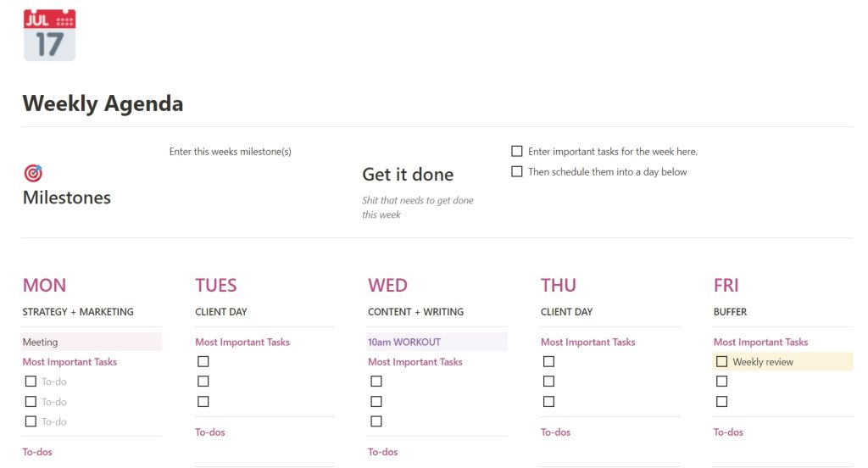Screen dimensions: 868x468
Task: Click the July 17 calendar page icon
Action: 49,35
